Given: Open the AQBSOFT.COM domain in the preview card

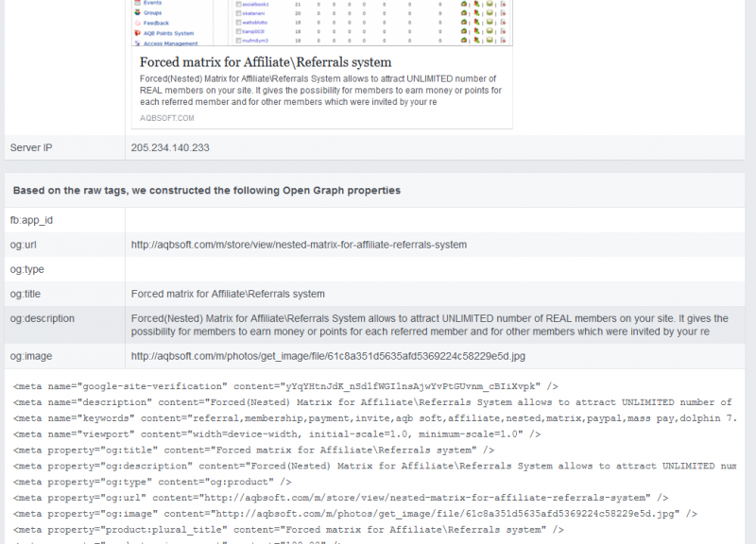Looking at the screenshot, I should point(167,118).
